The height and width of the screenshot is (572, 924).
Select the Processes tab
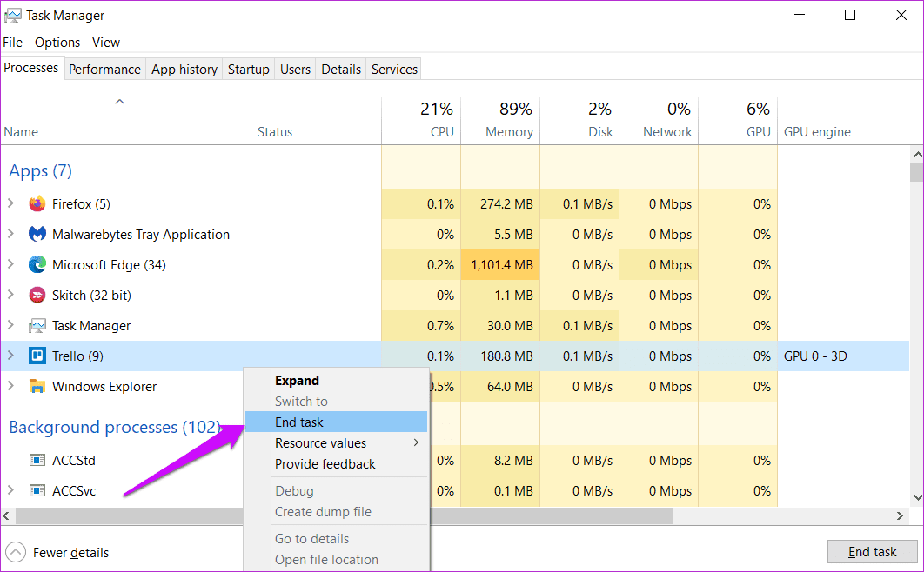(31, 68)
